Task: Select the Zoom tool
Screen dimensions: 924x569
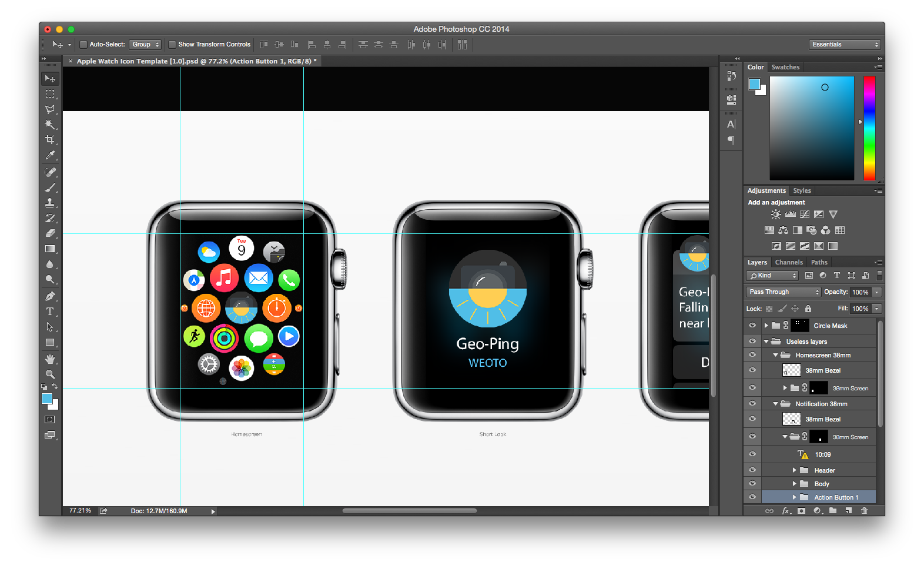Action: 50,374
